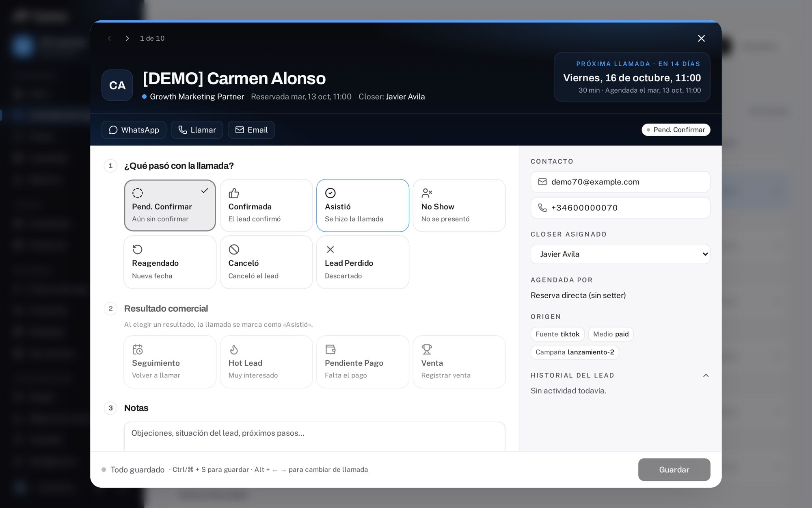
Task: Click the trophy icon on Venta
Action: tap(427, 349)
